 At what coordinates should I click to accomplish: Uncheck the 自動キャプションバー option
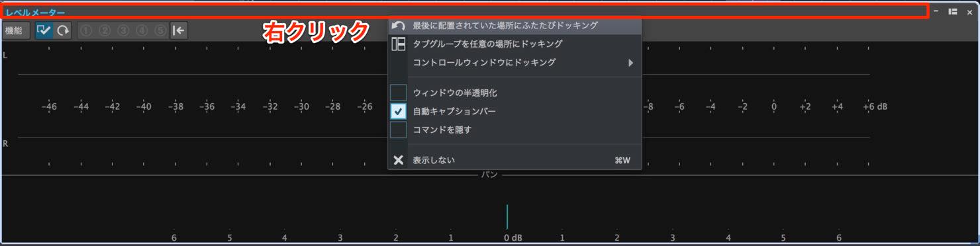pos(398,111)
